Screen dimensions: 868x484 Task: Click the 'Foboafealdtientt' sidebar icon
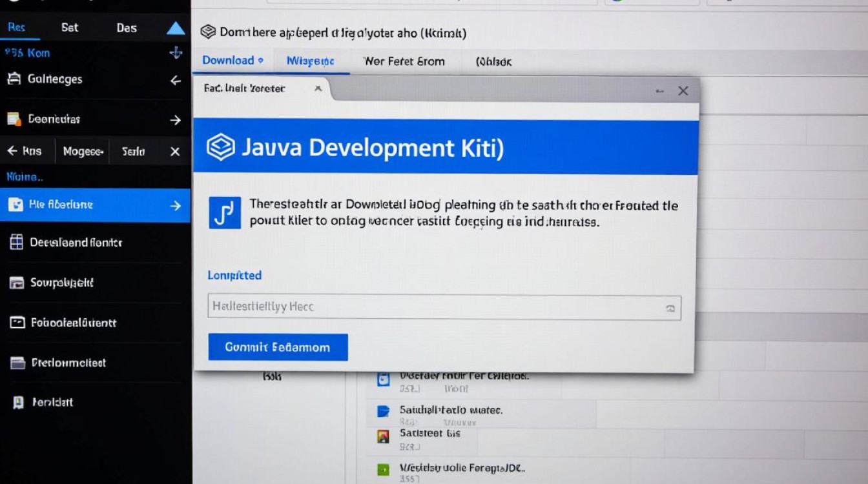click(x=17, y=323)
